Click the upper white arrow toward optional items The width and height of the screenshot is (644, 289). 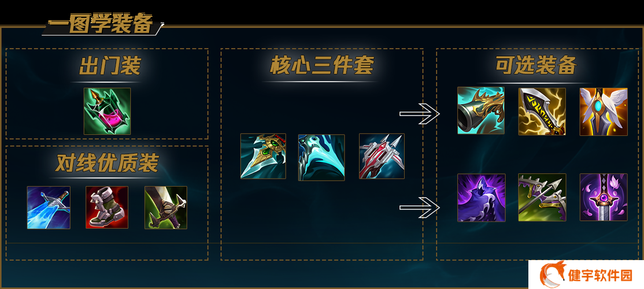coord(419,114)
